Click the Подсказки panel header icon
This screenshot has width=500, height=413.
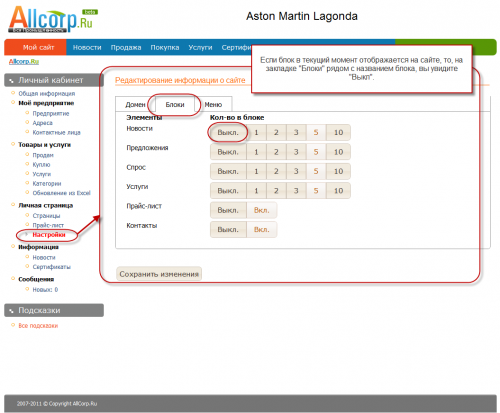11,311
